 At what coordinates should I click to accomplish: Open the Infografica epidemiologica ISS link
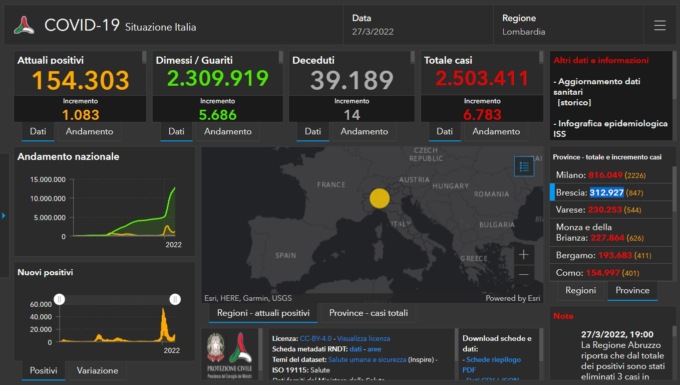(611, 129)
